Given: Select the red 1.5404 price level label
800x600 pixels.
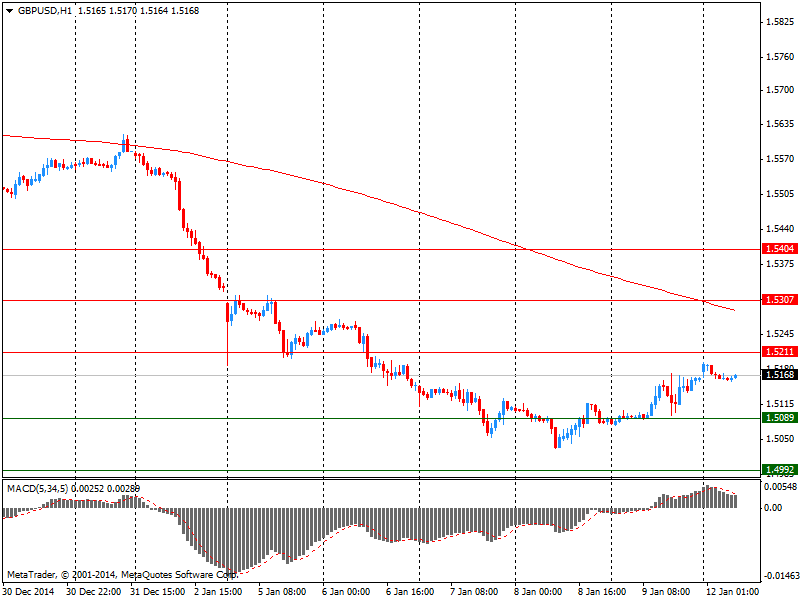Looking at the screenshot, I should (780, 248).
